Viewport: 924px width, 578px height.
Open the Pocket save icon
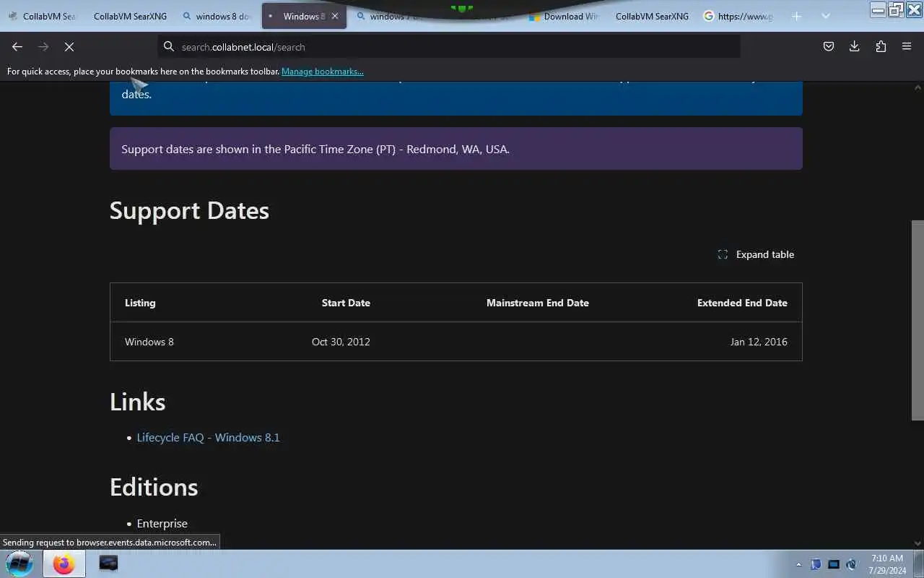coord(829,46)
